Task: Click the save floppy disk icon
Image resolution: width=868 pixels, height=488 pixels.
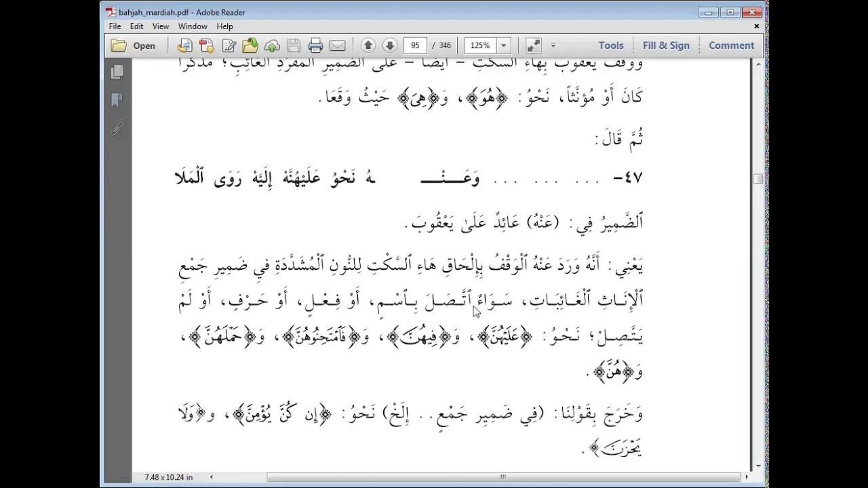Action: [x=294, y=45]
